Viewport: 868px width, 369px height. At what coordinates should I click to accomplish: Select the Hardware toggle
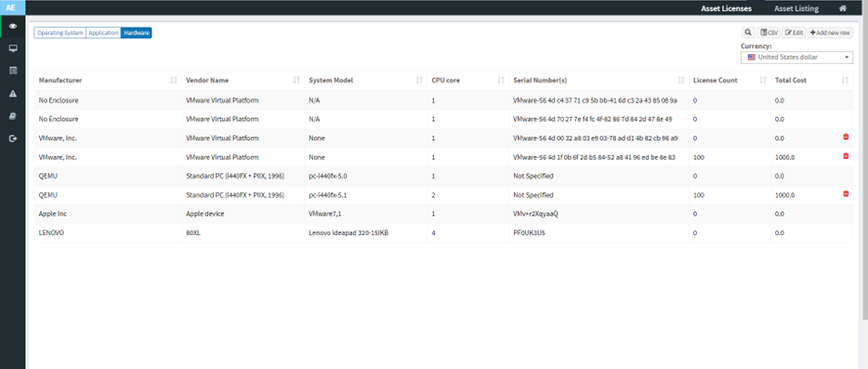[137, 33]
